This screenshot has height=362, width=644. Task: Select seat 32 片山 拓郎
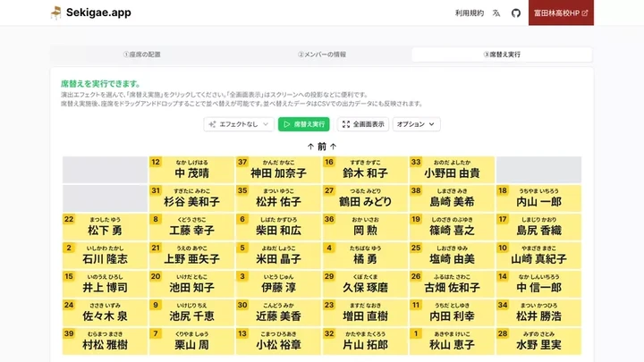pyautogui.click(x=365, y=341)
